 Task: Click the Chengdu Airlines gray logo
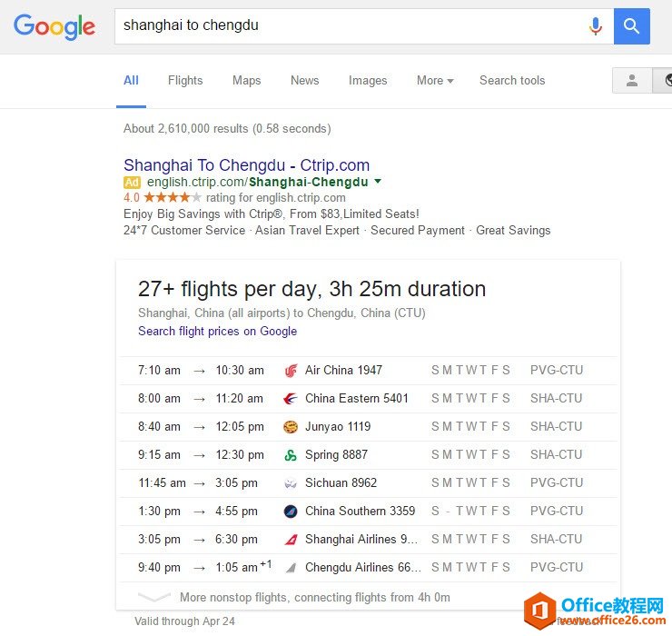tap(291, 568)
